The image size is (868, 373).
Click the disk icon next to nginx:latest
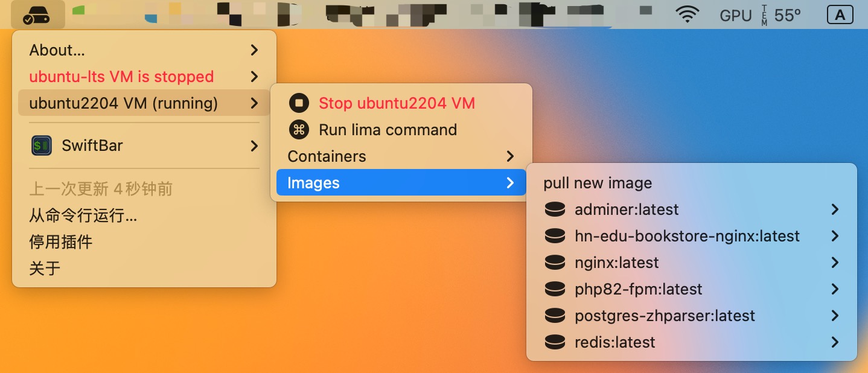(x=554, y=263)
